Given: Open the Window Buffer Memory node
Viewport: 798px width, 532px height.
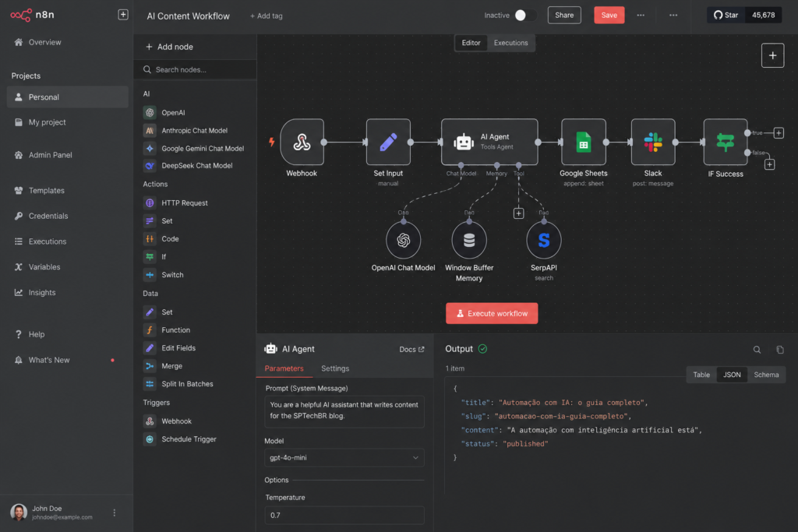Looking at the screenshot, I should click(x=468, y=240).
